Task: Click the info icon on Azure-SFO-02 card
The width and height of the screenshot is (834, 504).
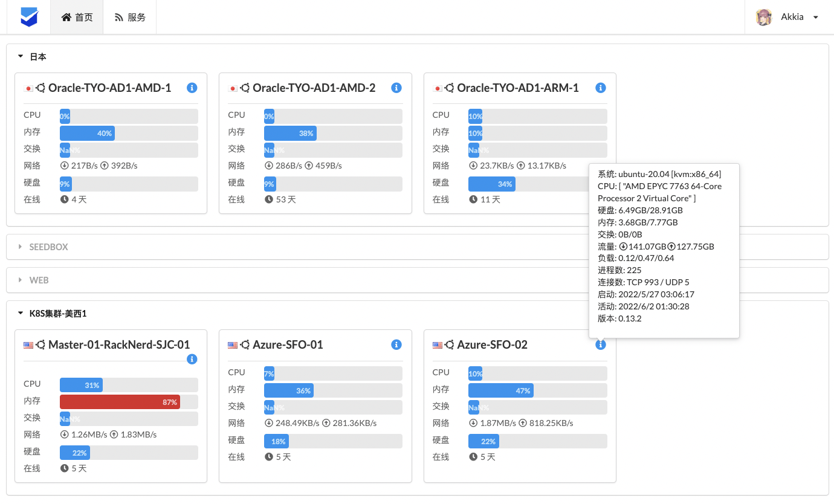Action: [600, 344]
